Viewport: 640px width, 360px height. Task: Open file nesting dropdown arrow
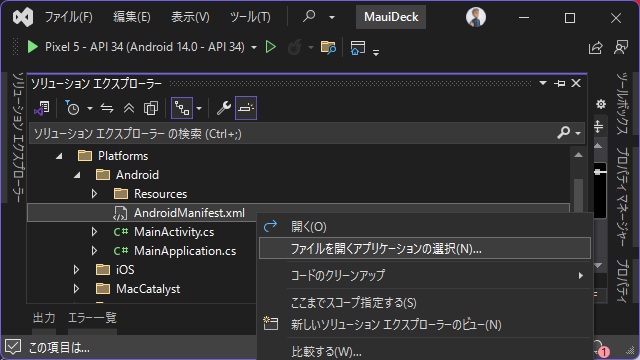pyautogui.click(x=199, y=109)
